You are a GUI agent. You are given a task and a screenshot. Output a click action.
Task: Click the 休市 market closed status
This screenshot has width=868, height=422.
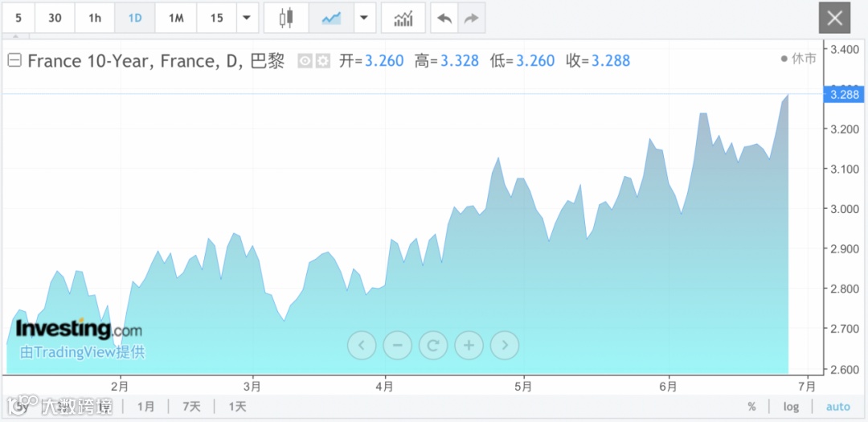pos(799,59)
